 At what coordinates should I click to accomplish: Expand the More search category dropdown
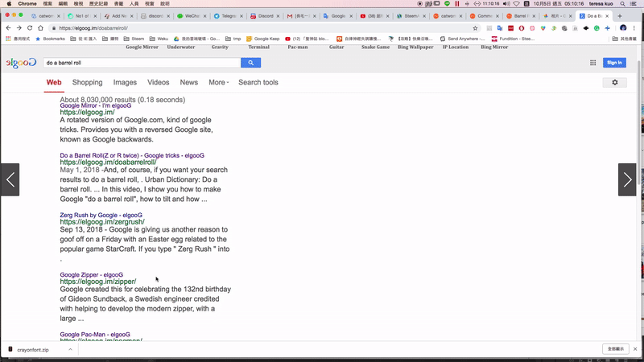(218, 83)
